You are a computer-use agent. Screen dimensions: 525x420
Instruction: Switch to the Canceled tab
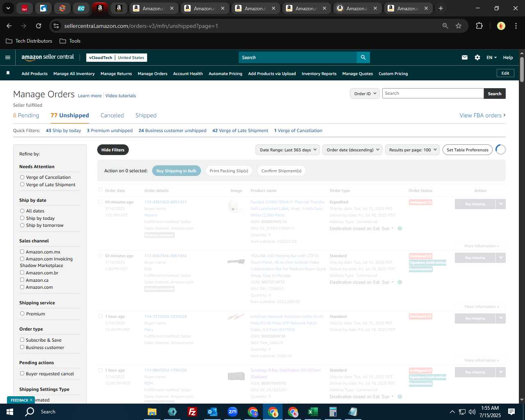click(x=112, y=115)
